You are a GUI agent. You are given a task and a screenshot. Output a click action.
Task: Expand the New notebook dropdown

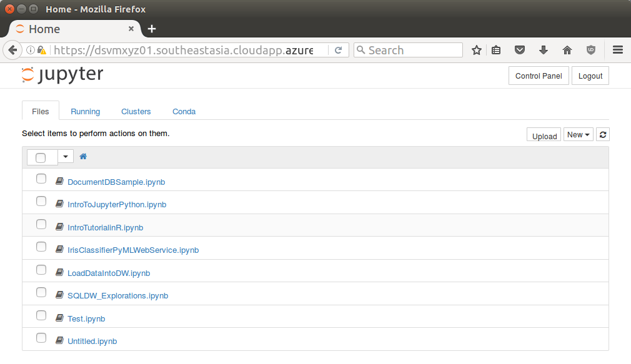tap(578, 135)
